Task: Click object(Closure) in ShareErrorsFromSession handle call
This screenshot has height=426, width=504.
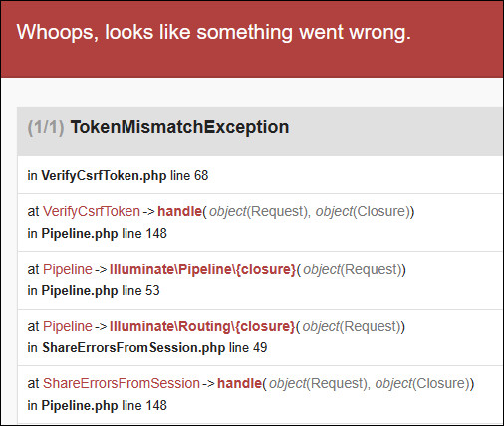Action: [422, 383]
